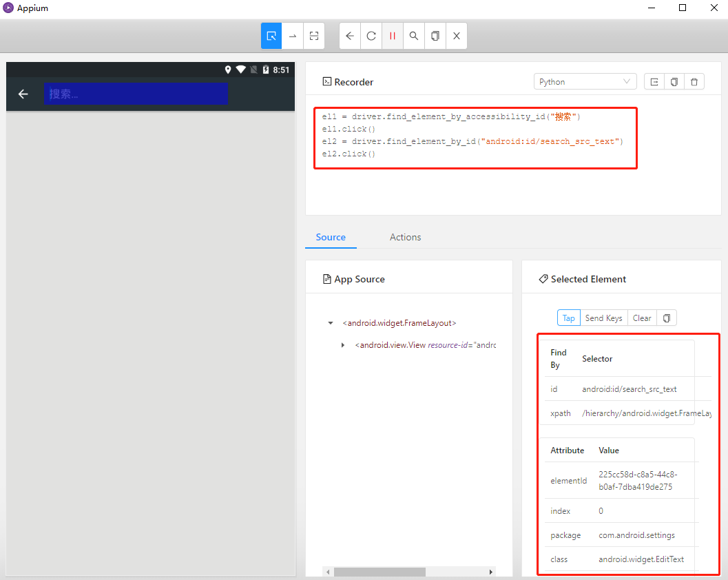Click the com.android.settings package value
728x580 pixels.
tap(636, 535)
